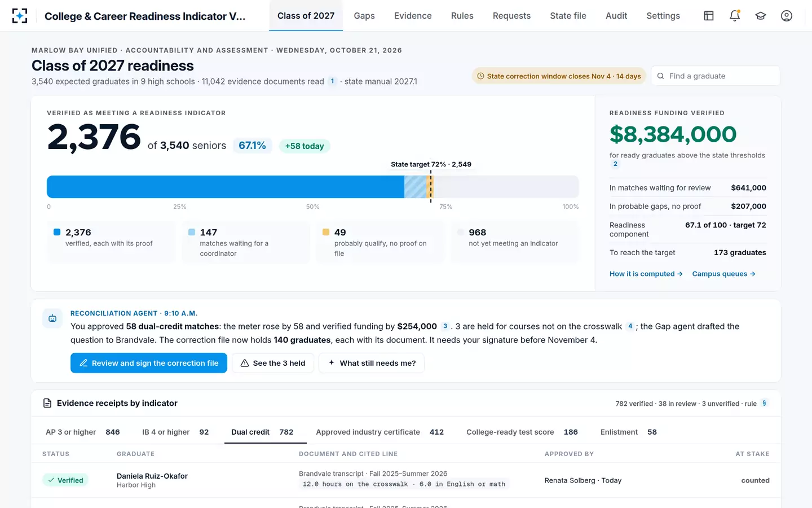812x508 pixels.
Task: Open footnote 1 beside evidence documents read
Action: click(333, 81)
